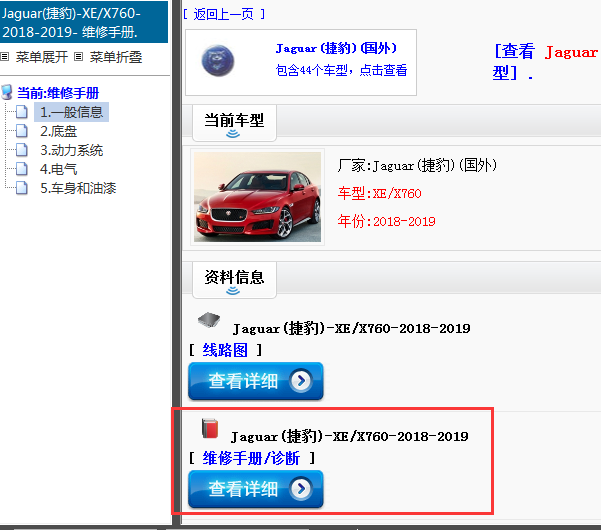Click the 当前:维修手册 root node icon
The width and height of the screenshot is (601, 530).
[x=7, y=92]
